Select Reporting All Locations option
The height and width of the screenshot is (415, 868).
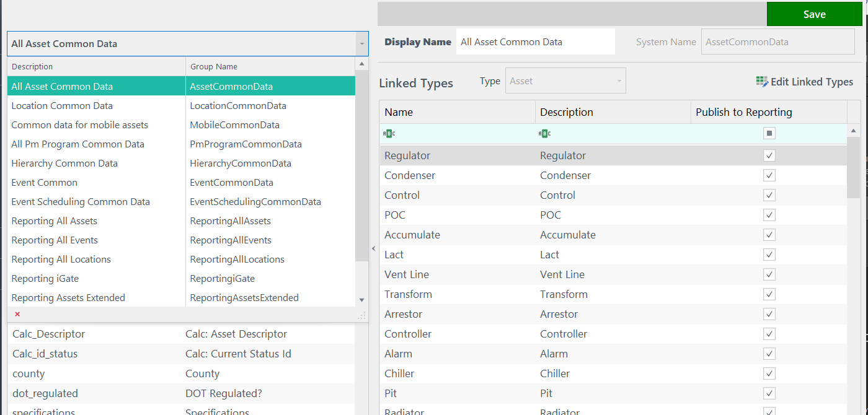pyautogui.click(x=181, y=259)
